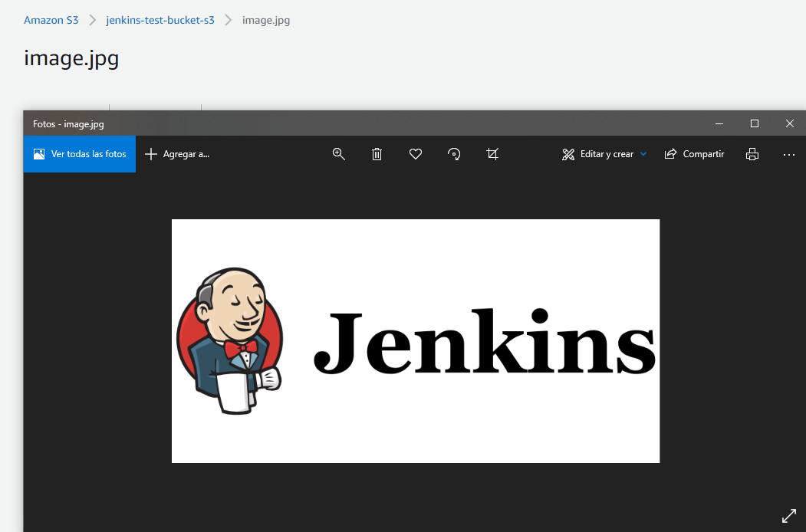Activate the delete trash icon's neighboring heart area
This screenshot has height=532, width=806.
point(415,153)
